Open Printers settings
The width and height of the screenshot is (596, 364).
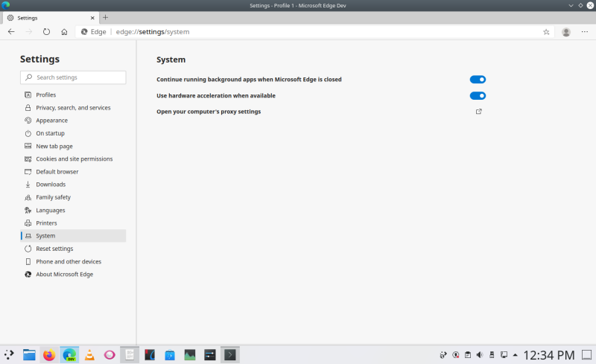(x=73, y=223)
